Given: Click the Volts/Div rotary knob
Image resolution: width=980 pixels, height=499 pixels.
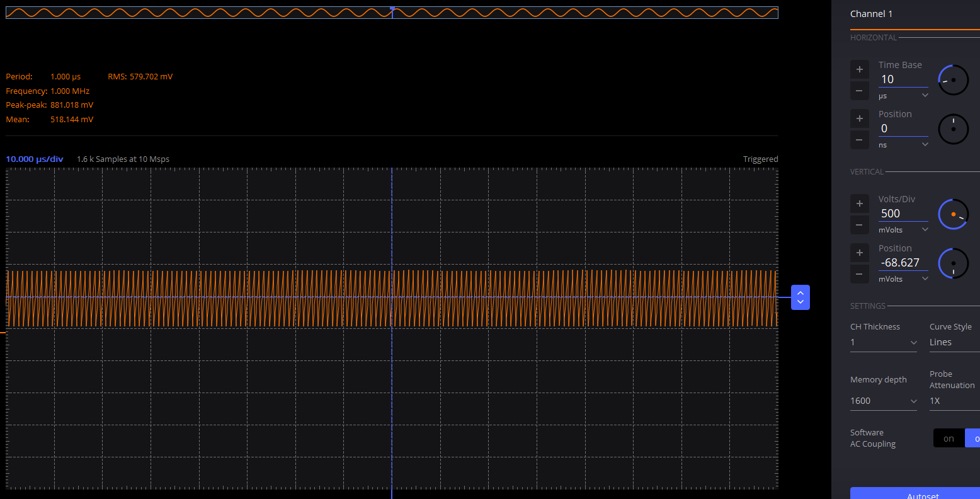Looking at the screenshot, I should click(953, 214).
